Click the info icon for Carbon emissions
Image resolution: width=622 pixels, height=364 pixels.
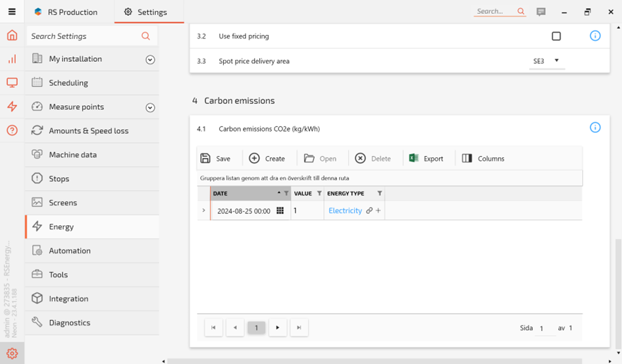click(x=595, y=128)
